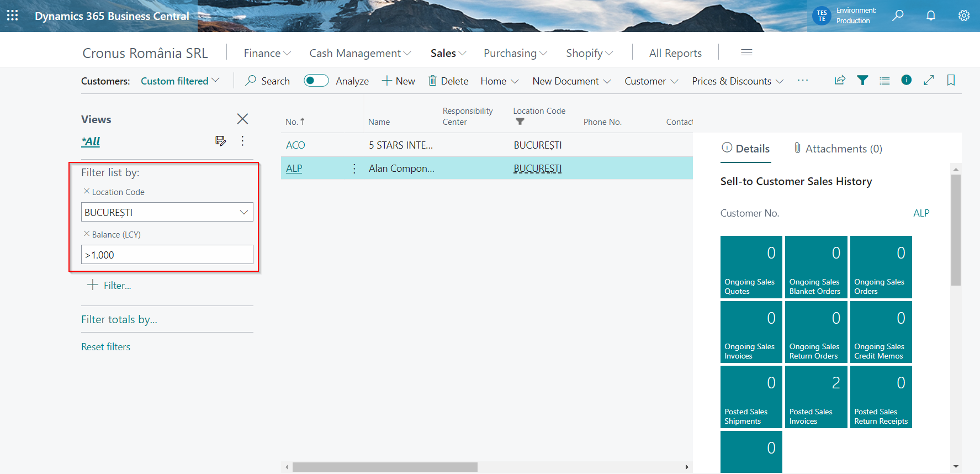The height and width of the screenshot is (474, 980).
Task: Toggle Analyze mode switch
Action: [316, 81]
